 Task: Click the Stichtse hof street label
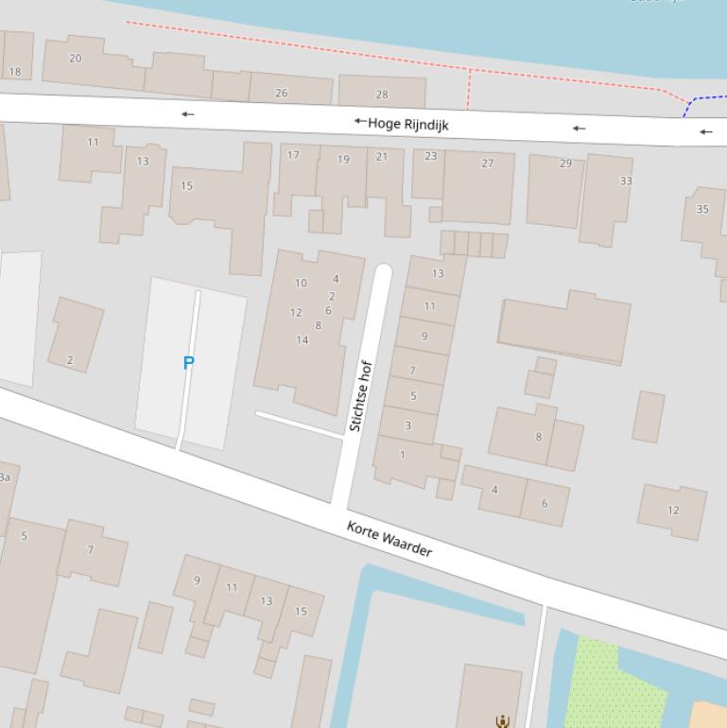point(360,396)
